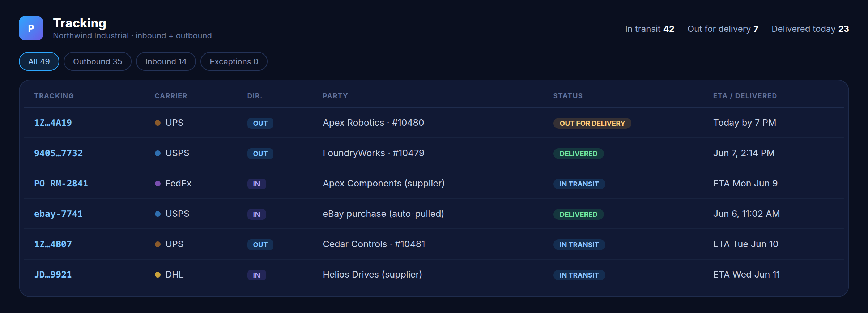The image size is (868, 313).
Task: Click the DHL carrier cell
Action: click(x=169, y=275)
